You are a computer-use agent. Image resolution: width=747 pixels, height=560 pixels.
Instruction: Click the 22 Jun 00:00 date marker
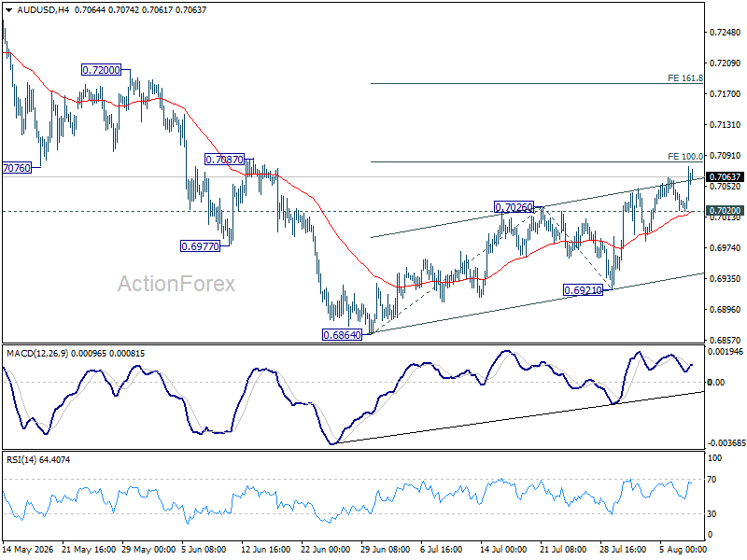pos(326,549)
